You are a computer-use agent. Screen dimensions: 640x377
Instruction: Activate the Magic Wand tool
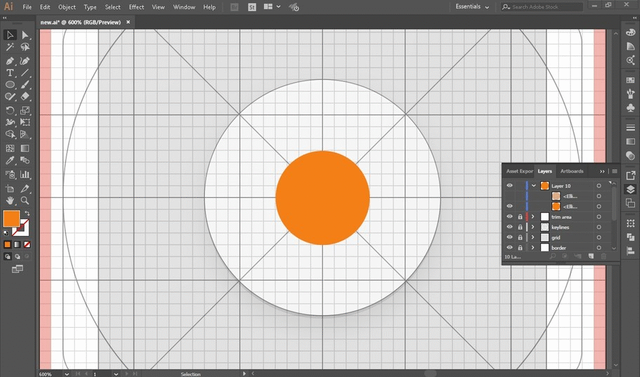(10, 47)
